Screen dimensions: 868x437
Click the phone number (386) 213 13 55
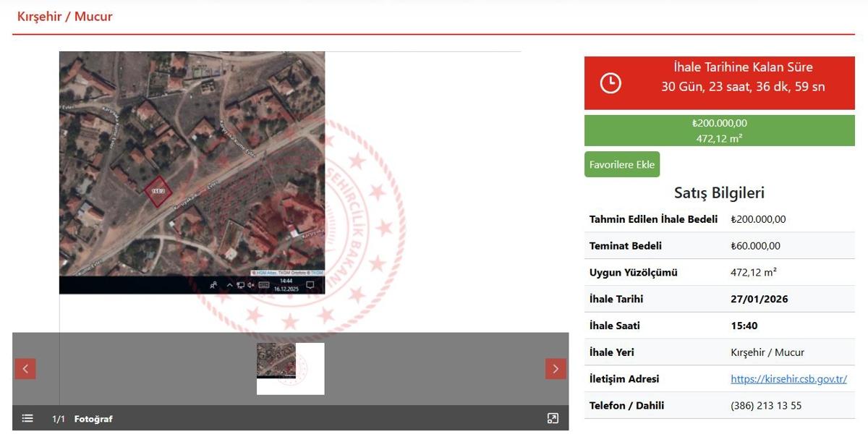click(766, 406)
